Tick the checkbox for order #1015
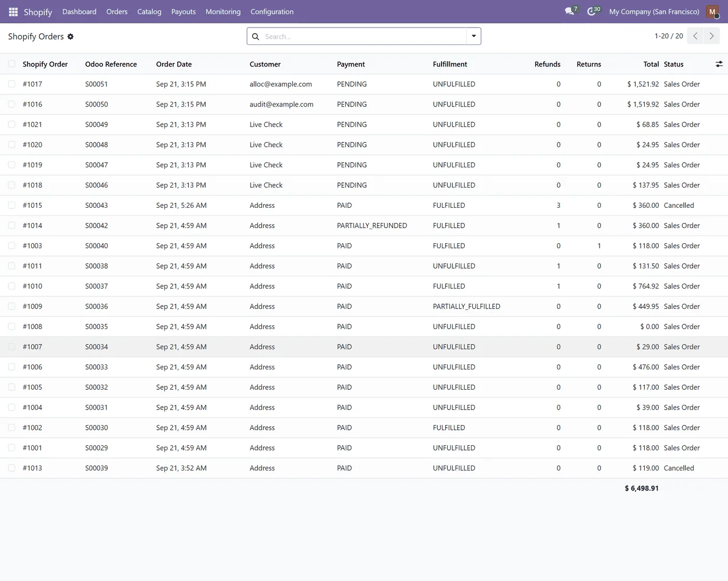The width and height of the screenshot is (728, 581). click(x=11, y=205)
